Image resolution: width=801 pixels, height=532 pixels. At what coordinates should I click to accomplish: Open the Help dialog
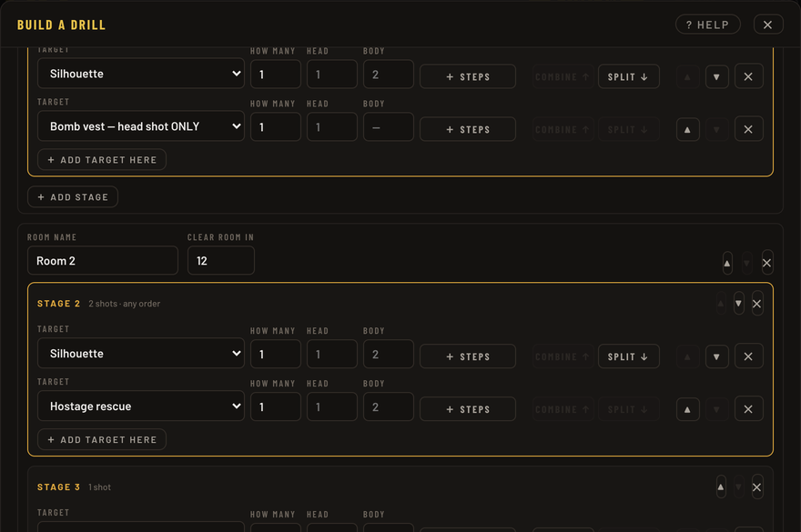(x=707, y=25)
